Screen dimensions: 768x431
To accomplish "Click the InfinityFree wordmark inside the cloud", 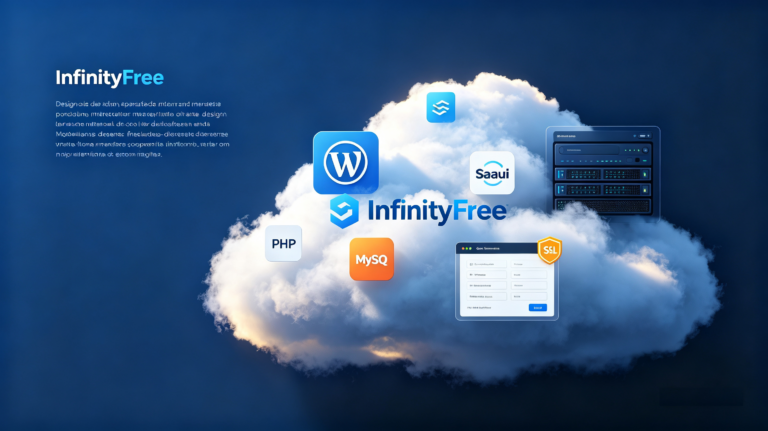I will click(x=437, y=211).
